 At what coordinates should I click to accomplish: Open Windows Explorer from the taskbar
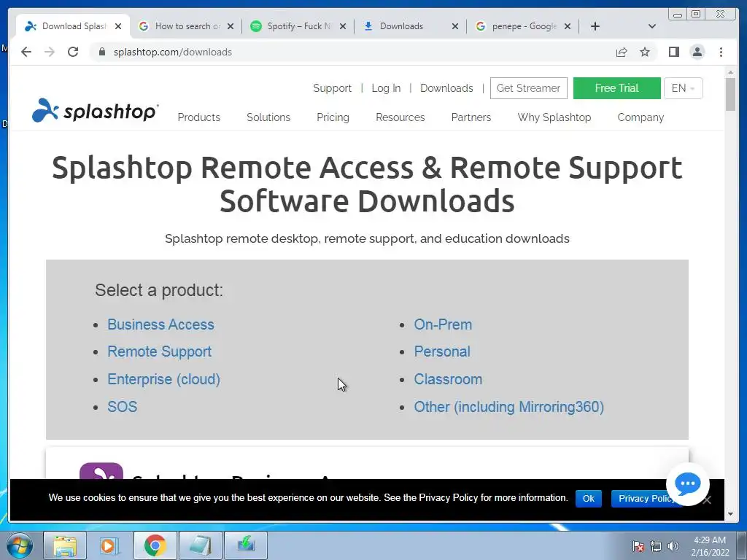65,545
